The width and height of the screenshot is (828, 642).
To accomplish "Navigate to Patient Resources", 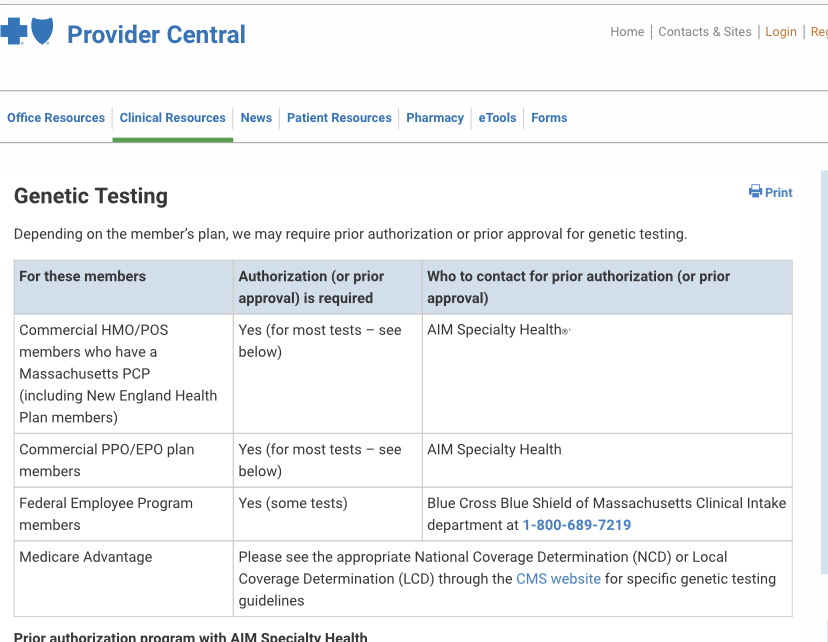I will click(339, 118).
